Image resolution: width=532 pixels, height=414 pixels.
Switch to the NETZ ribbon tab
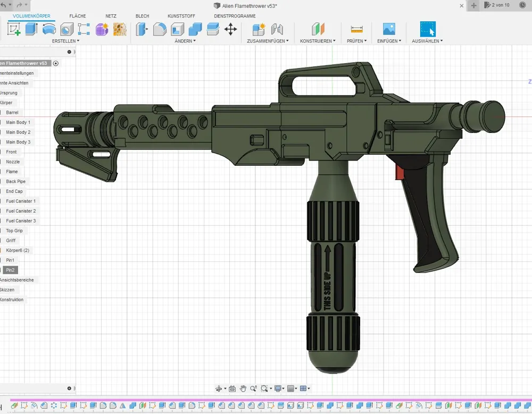tap(111, 16)
